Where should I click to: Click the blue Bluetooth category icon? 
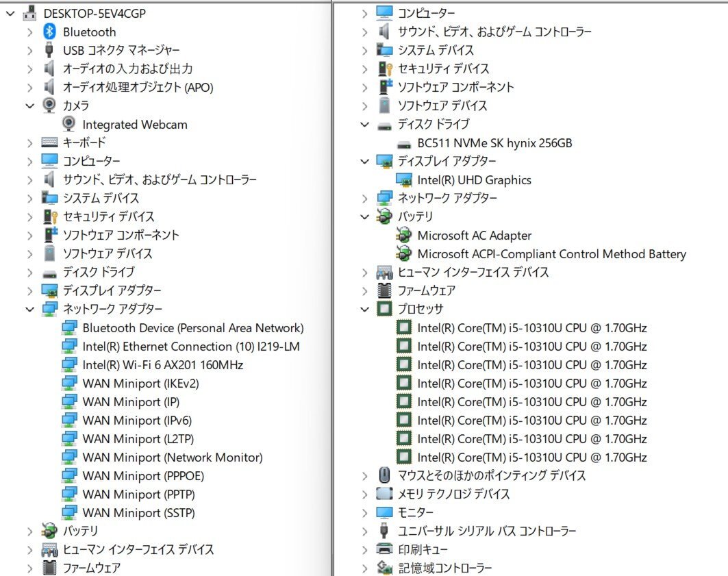(49, 32)
